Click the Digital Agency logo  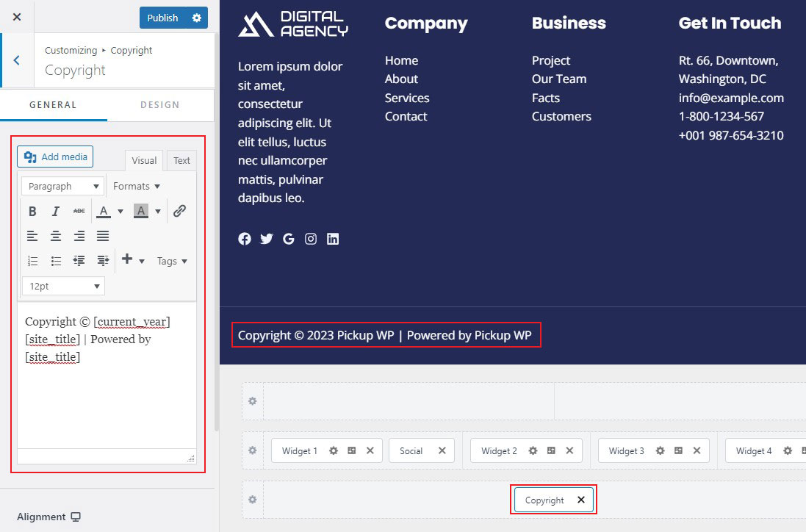[293, 24]
